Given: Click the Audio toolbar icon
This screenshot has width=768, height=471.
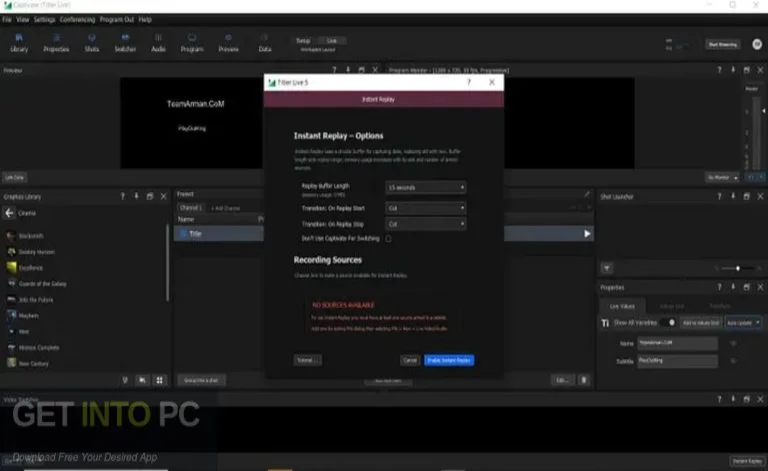Looking at the screenshot, I should point(158,43).
